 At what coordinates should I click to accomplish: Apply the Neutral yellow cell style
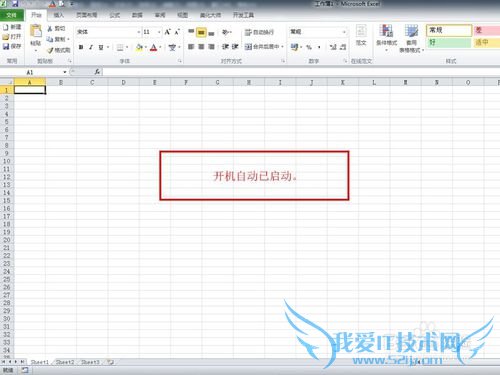(486, 42)
